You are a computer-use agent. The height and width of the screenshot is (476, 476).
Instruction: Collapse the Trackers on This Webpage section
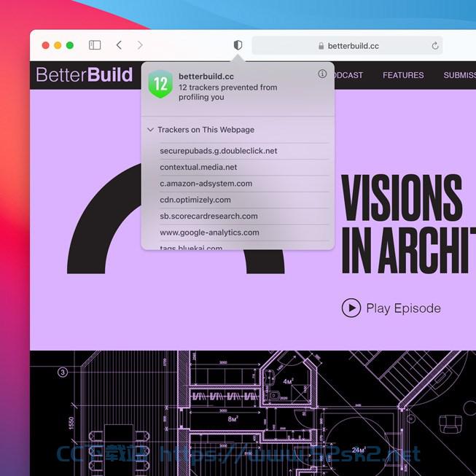pos(150,130)
